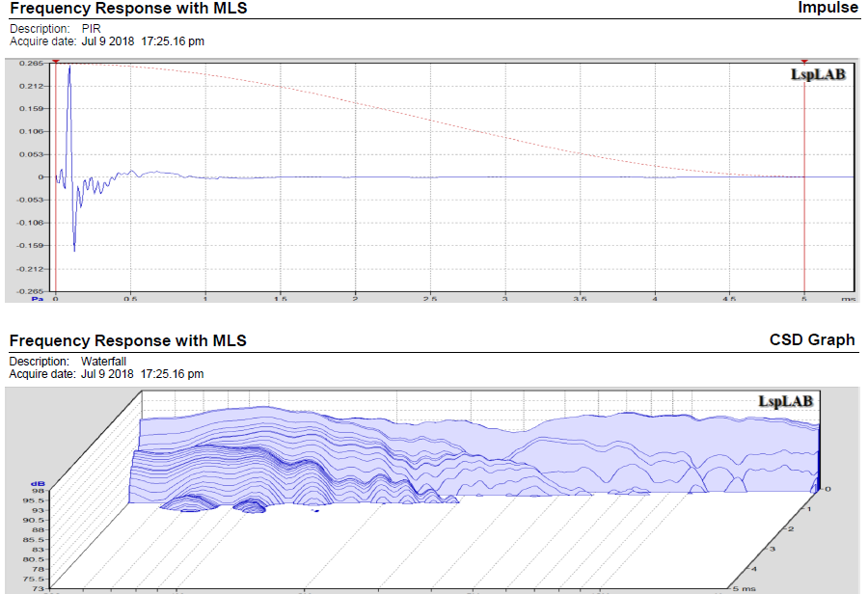Click the 'CSD Graph' heading text
Image resolution: width=868 pixels, height=594 pixels.
point(812,339)
